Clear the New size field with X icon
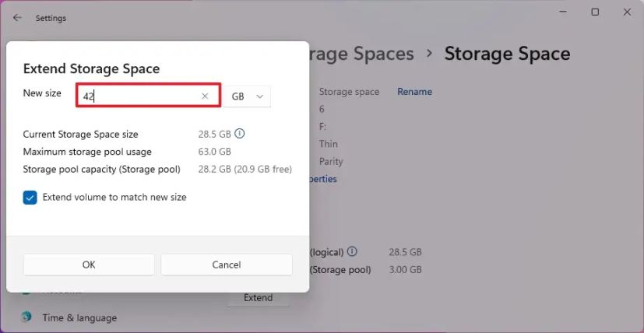Viewport: 644px width, 333px height. coord(205,96)
